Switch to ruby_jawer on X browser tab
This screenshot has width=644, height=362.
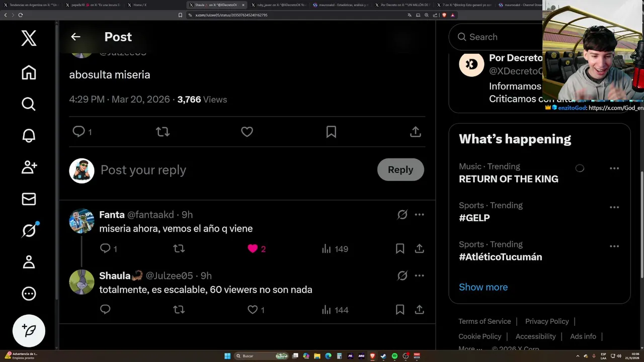point(278,5)
